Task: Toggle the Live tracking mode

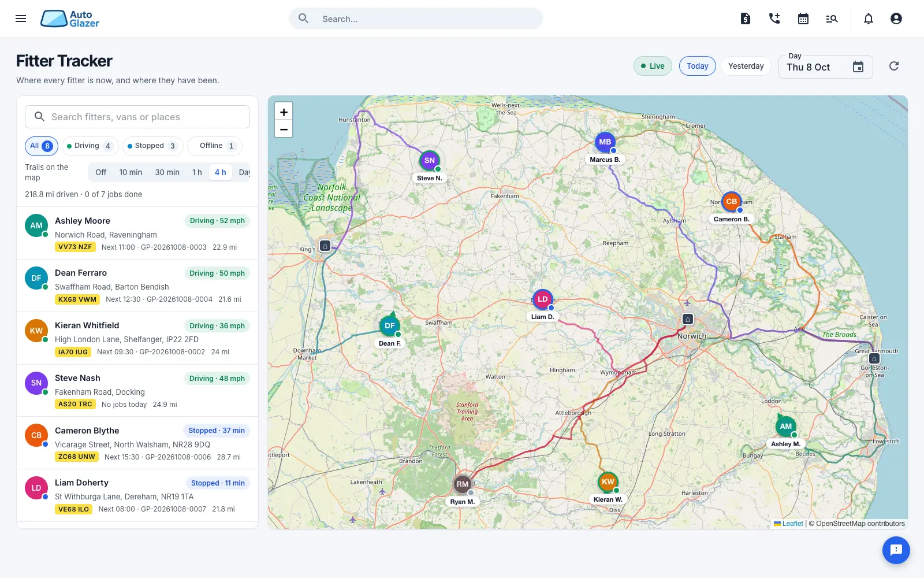Action: point(653,66)
